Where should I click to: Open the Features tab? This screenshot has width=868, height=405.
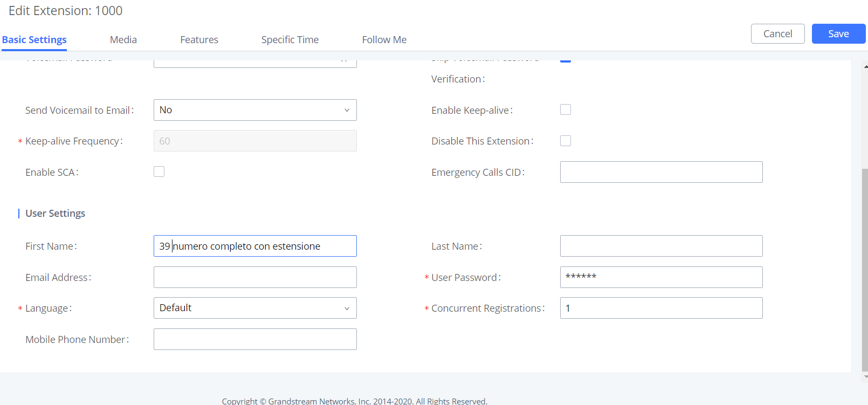pyautogui.click(x=199, y=39)
